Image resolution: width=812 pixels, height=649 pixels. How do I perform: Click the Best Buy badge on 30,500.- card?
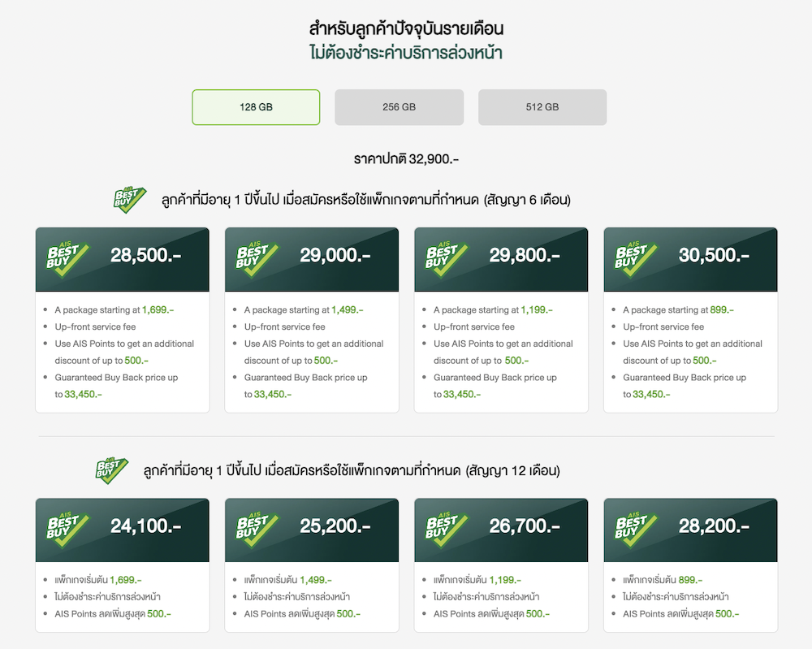tap(637, 257)
